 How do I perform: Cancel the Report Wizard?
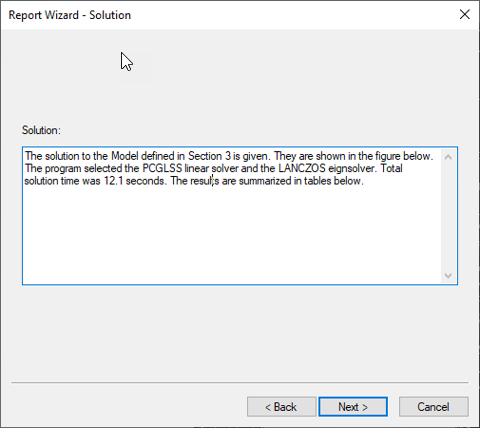click(433, 407)
